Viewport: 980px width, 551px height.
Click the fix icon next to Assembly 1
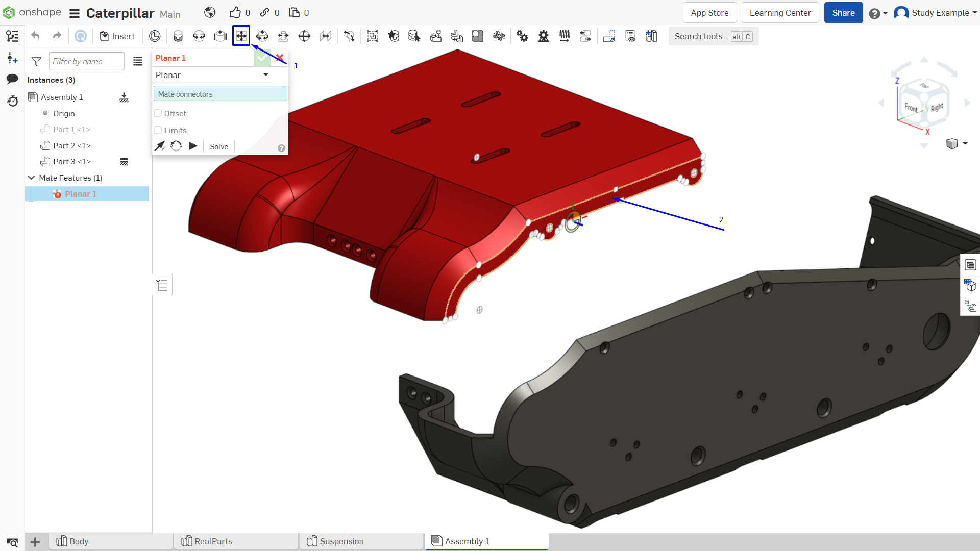124,97
